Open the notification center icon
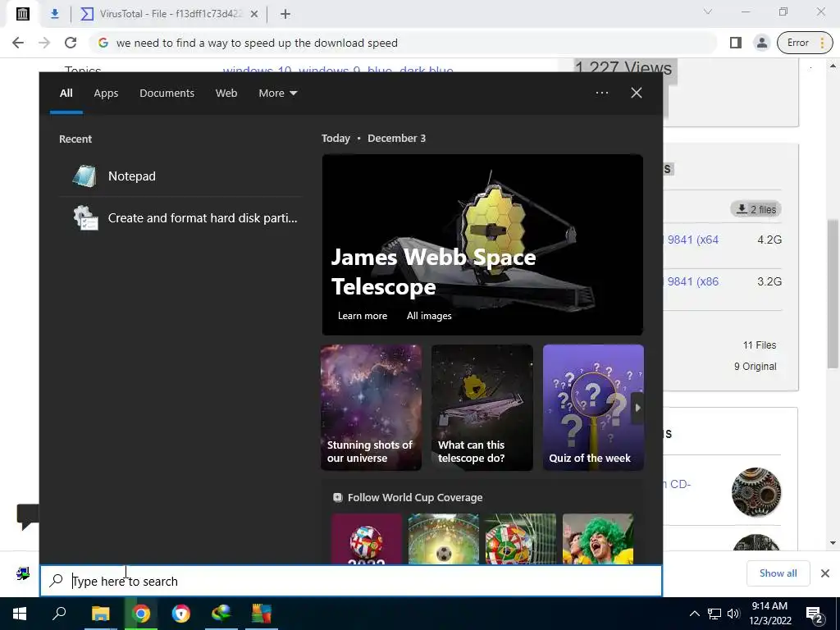The image size is (840, 630). tap(815, 614)
